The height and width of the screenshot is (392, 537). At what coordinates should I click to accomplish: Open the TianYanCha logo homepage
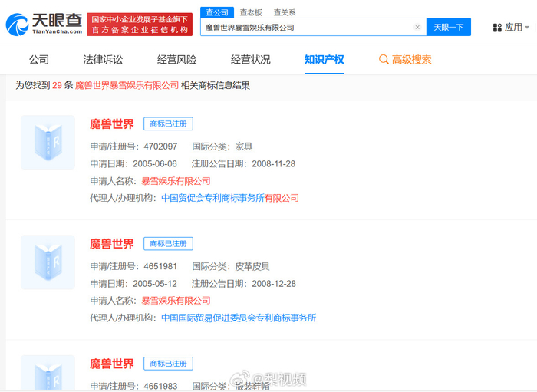pyautogui.click(x=44, y=25)
